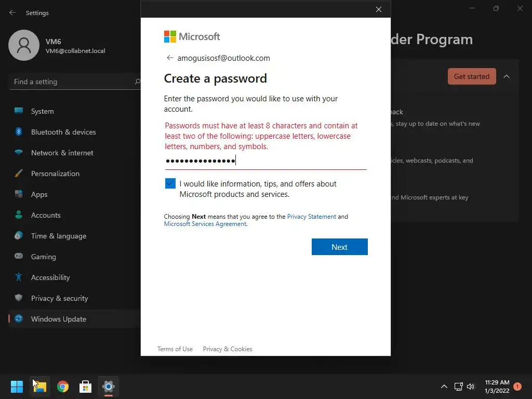
Task: Click the network status tray icon
Action: point(458,387)
